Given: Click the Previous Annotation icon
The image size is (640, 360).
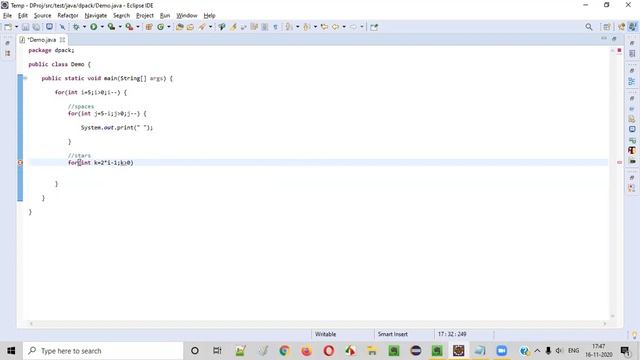Looking at the screenshot, I should [307, 27].
